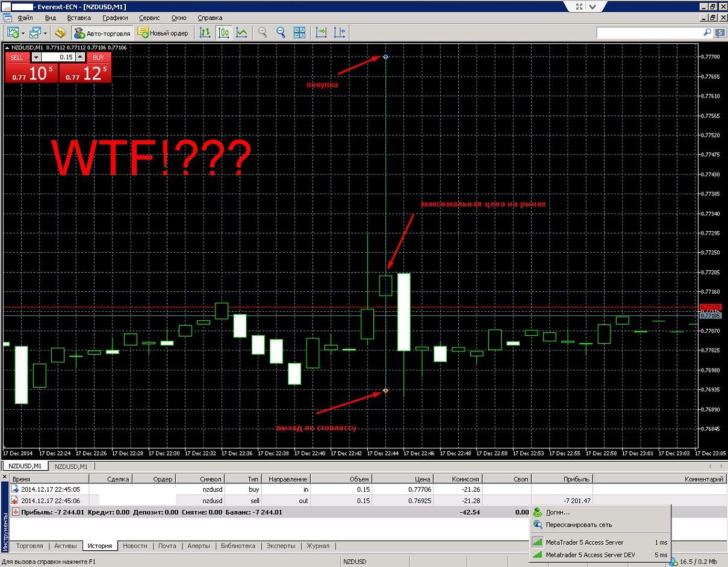Switch to the Эксперты tab

tap(281, 546)
